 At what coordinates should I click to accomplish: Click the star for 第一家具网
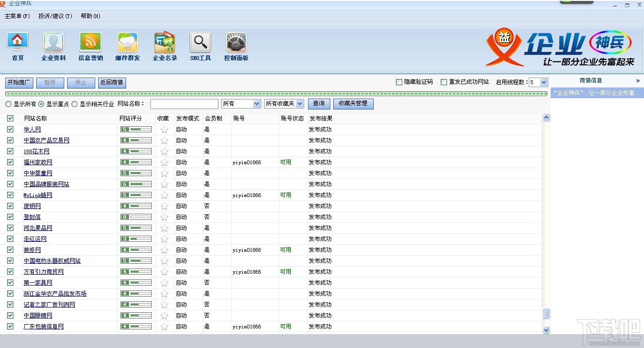coord(164,283)
